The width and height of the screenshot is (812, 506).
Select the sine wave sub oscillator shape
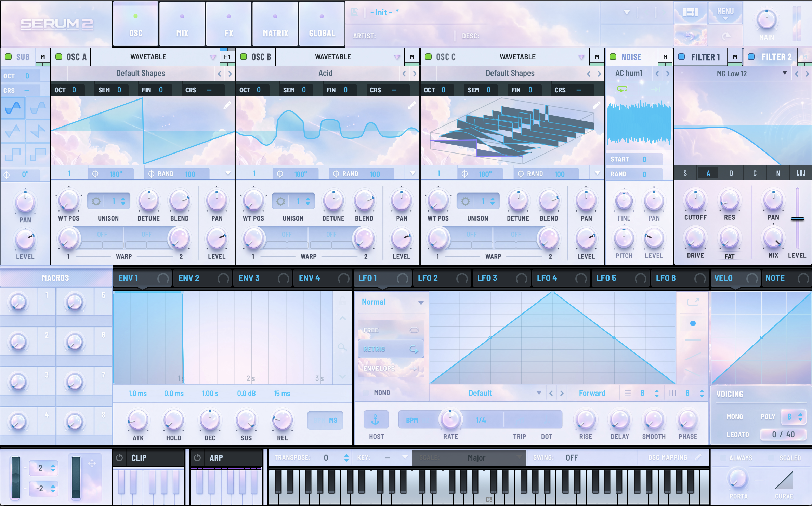tap(13, 108)
